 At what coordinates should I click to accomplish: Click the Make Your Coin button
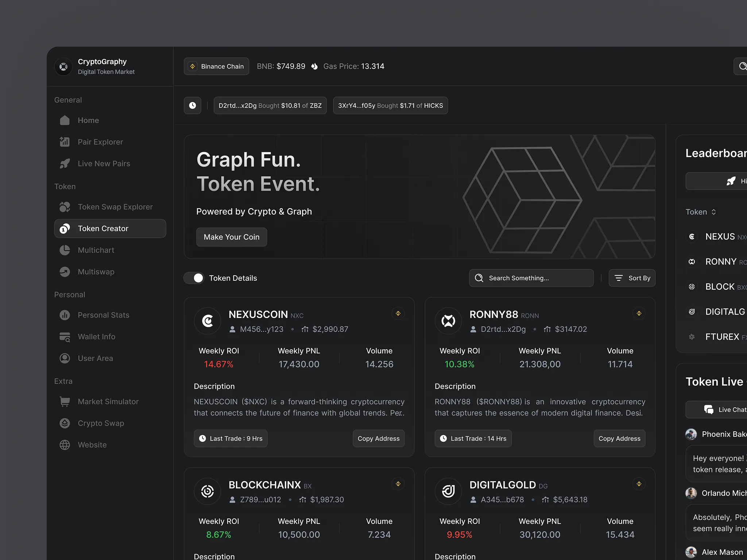pyautogui.click(x=231, y=237)
